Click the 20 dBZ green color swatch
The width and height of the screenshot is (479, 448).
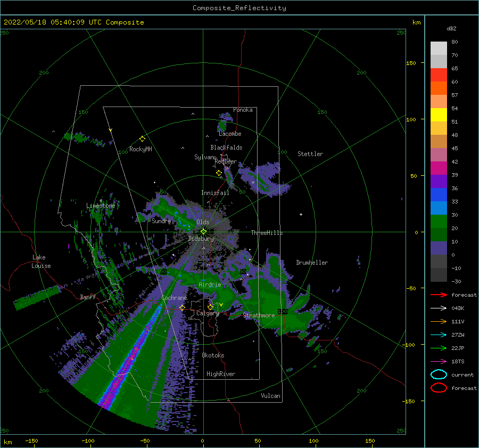pos(439,222)
